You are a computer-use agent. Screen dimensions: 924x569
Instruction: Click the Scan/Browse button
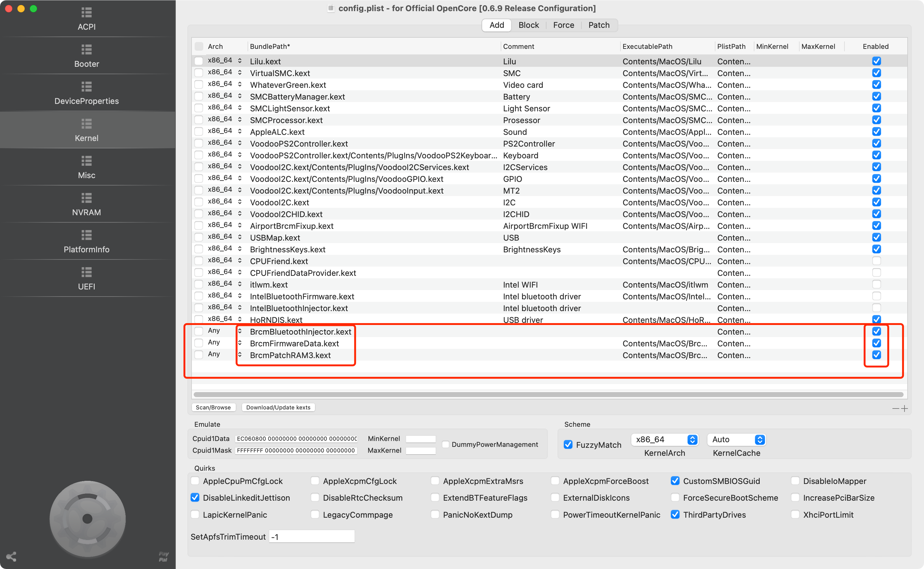tap(213, 407)
